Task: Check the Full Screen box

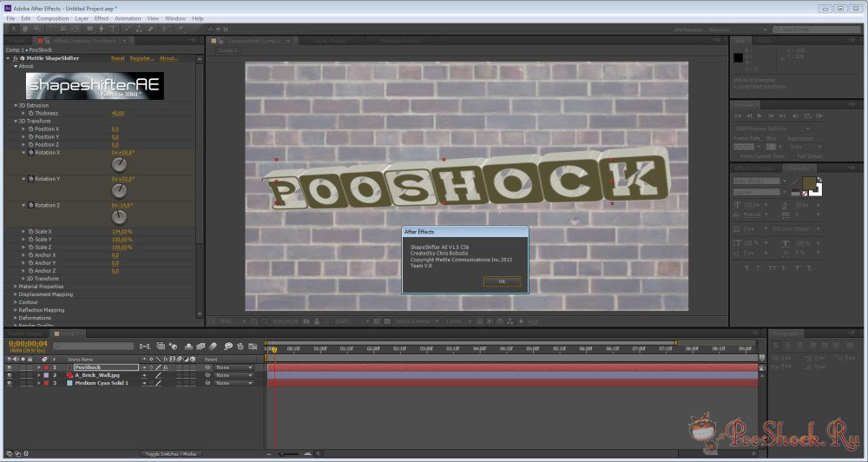Action: (792, 156)
